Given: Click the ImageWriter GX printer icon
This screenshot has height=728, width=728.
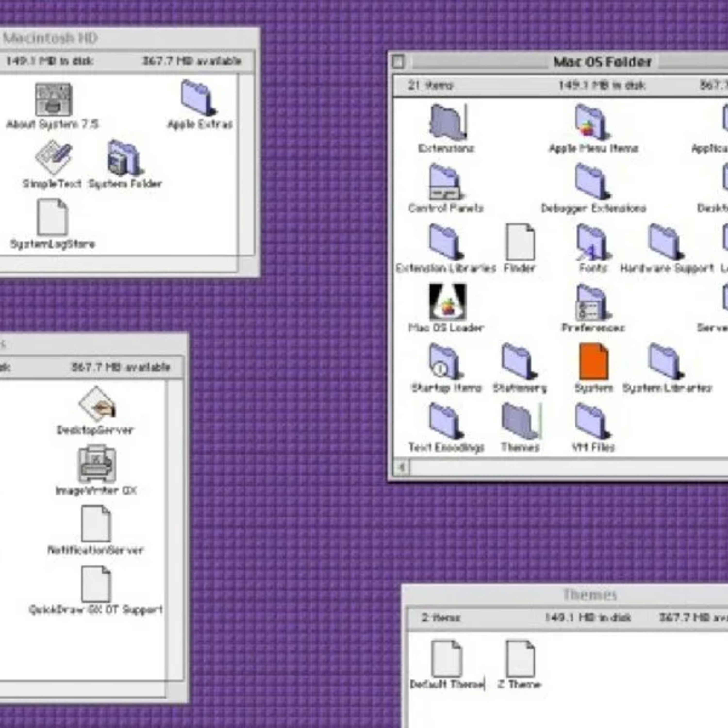Looking at the screenshot, I should coord(97,463).
